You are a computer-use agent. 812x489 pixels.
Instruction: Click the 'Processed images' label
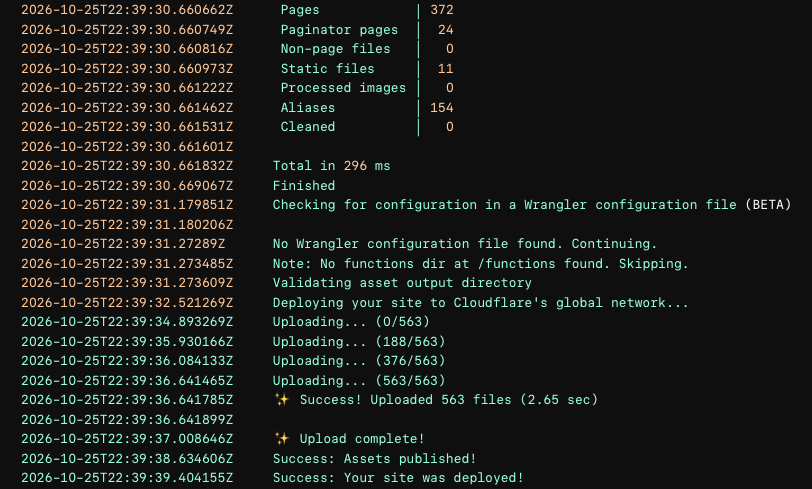(x=343, y=88)
